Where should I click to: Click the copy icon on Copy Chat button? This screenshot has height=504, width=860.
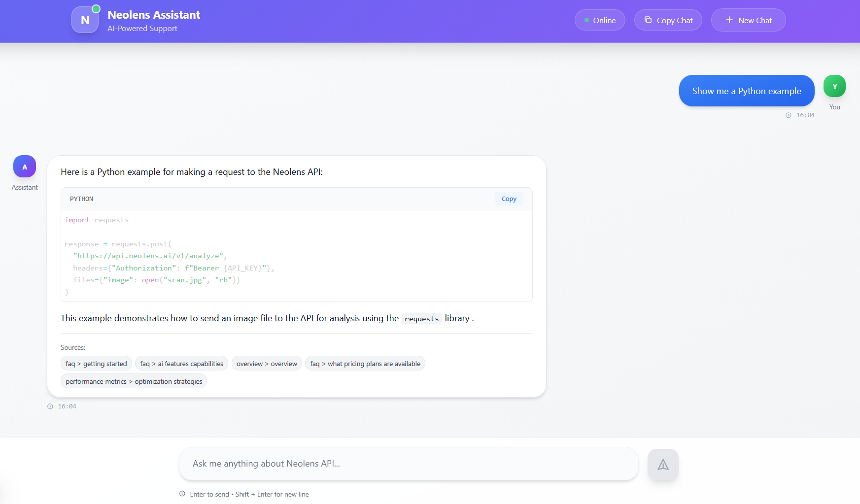(648, 20)
